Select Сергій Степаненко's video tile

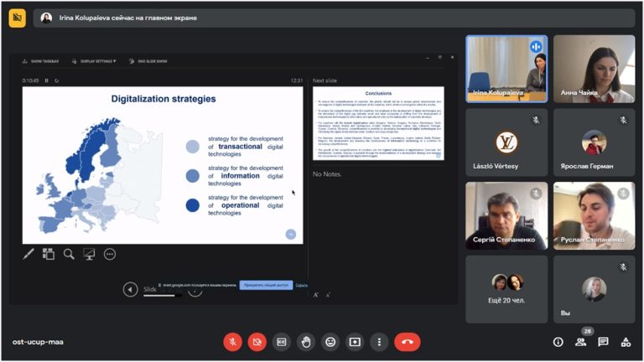(x=506, y=216)
